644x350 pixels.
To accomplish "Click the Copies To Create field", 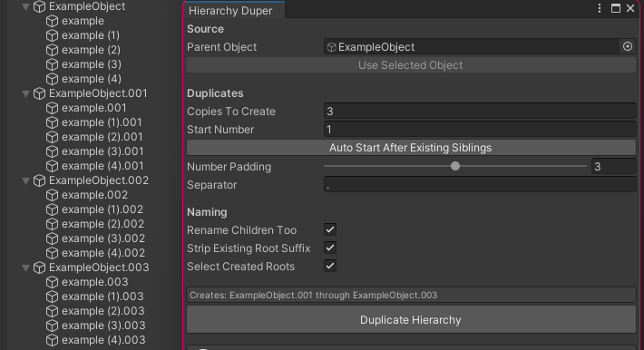I will point(480,111).
